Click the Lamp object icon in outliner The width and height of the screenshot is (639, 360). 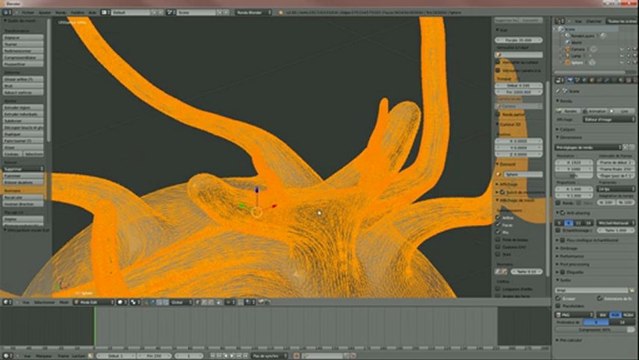pyautogui.click(x=567, y=55)
